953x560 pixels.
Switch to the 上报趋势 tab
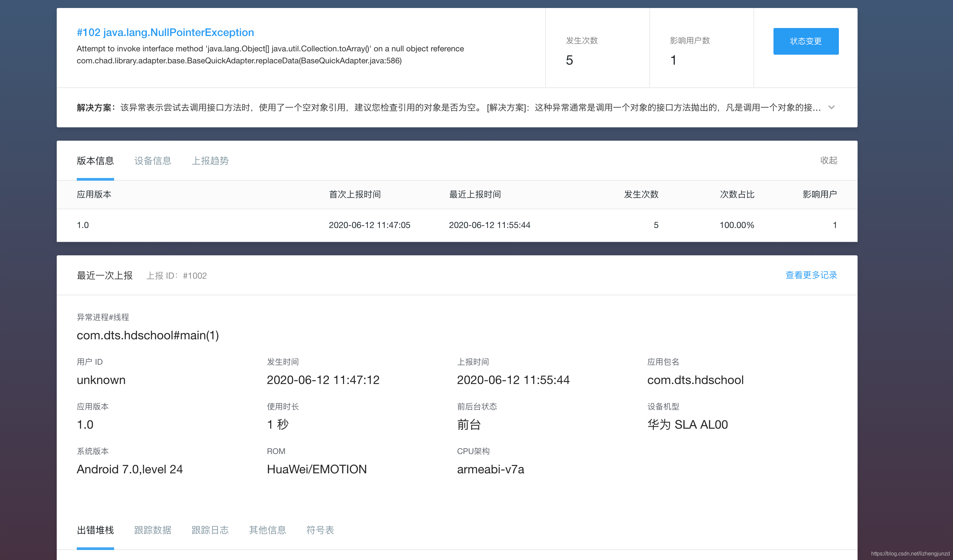pyautogui.click(x=211, y=161)
